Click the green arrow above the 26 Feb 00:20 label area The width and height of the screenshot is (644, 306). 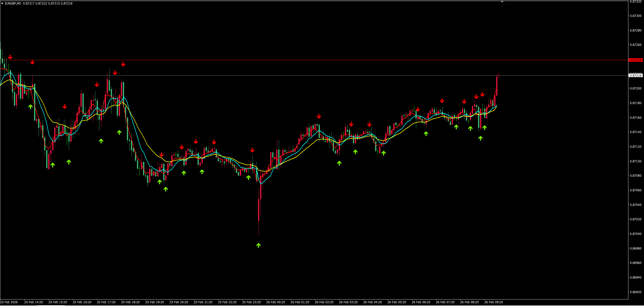[259, 245]
